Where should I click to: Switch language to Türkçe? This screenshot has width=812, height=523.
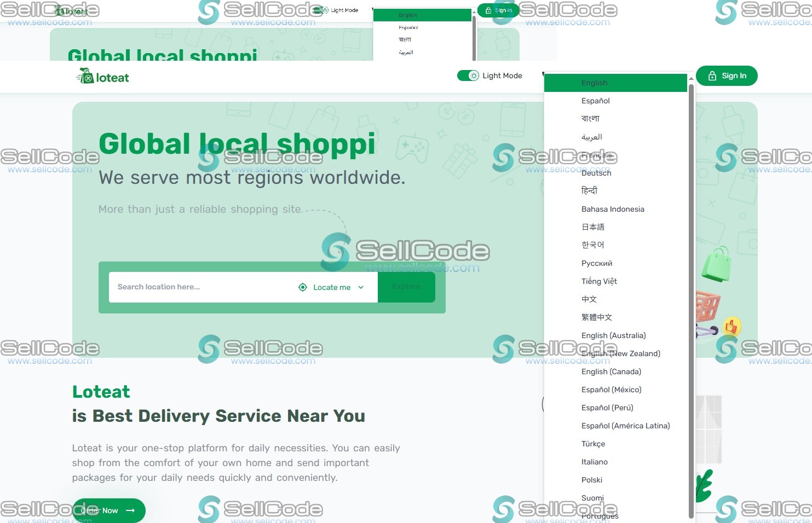(593, 444)
